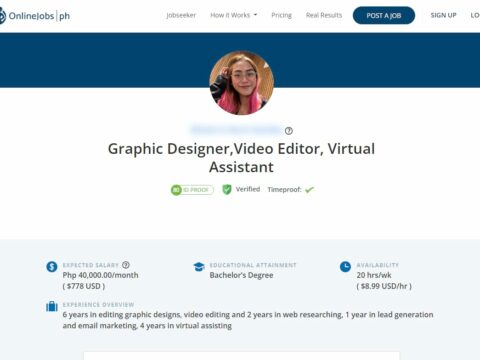
Task: Click the Expected Salary dollar icon
Action: click(x=52, y=267)
